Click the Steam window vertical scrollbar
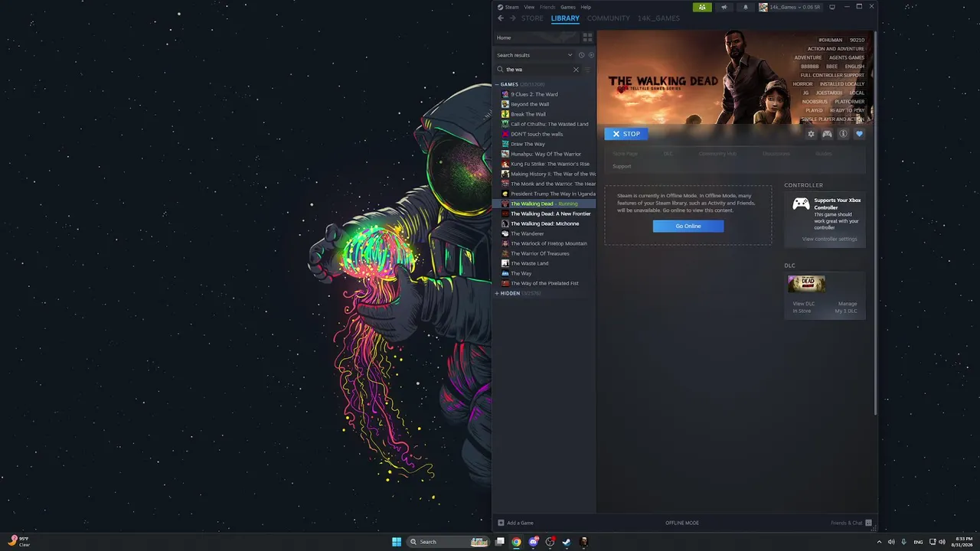The width and height of the screenshot is (980, 551). (875, 222)
